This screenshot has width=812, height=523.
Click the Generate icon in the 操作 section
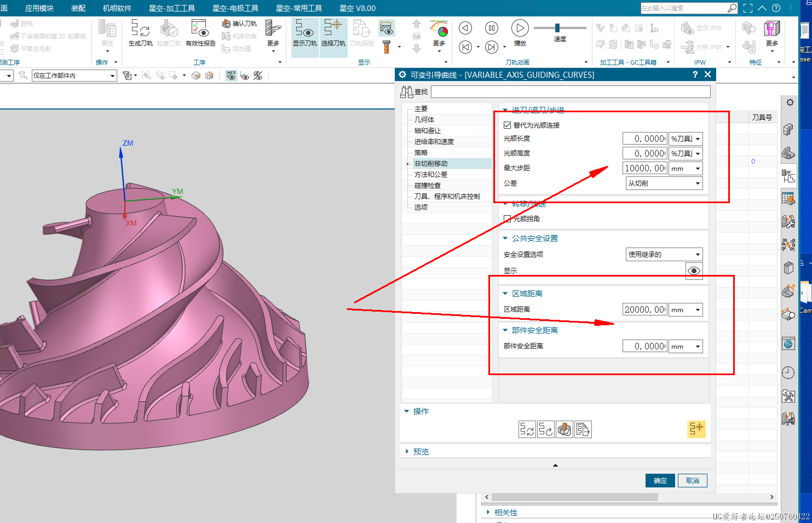click(527, 429)
